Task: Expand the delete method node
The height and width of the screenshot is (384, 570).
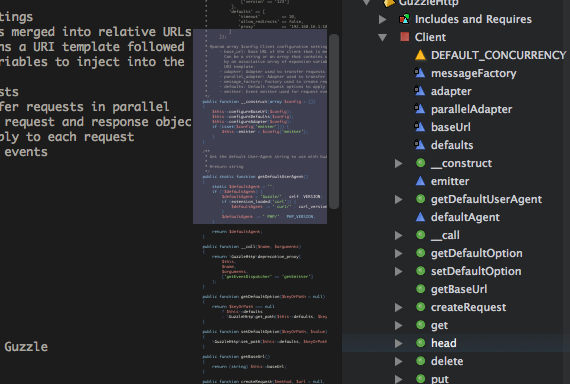Action: (399, 361)
